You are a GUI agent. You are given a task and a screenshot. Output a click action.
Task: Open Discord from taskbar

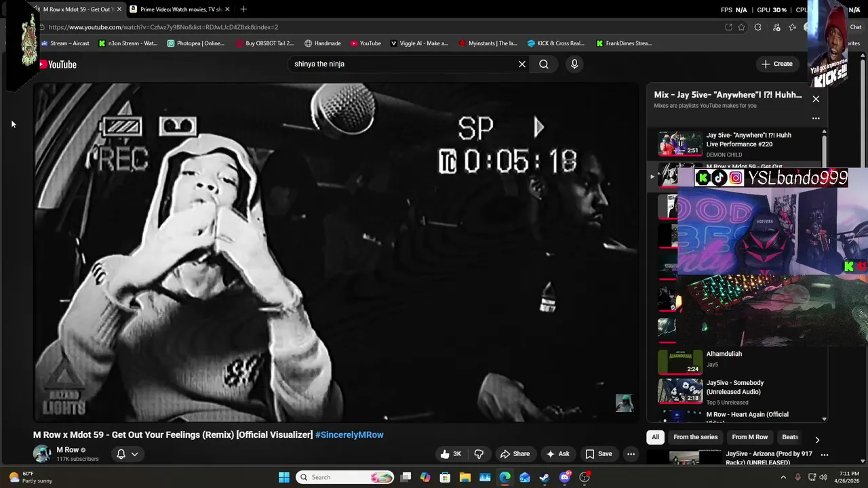coord(564,477)
